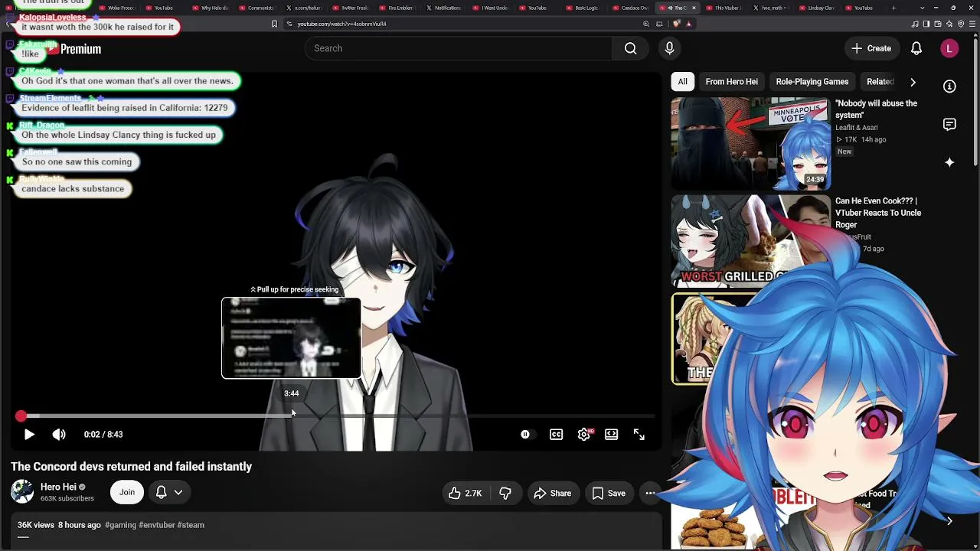Play the video with the play button
Viewport: 980px width, 551px height.
[29, 435]
